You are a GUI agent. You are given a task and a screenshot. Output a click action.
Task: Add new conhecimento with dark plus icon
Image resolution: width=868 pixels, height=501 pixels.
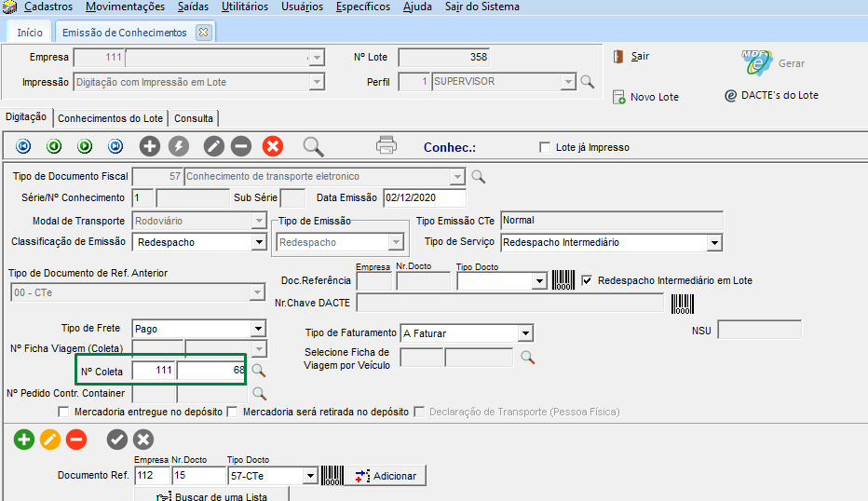click(149, 146)
